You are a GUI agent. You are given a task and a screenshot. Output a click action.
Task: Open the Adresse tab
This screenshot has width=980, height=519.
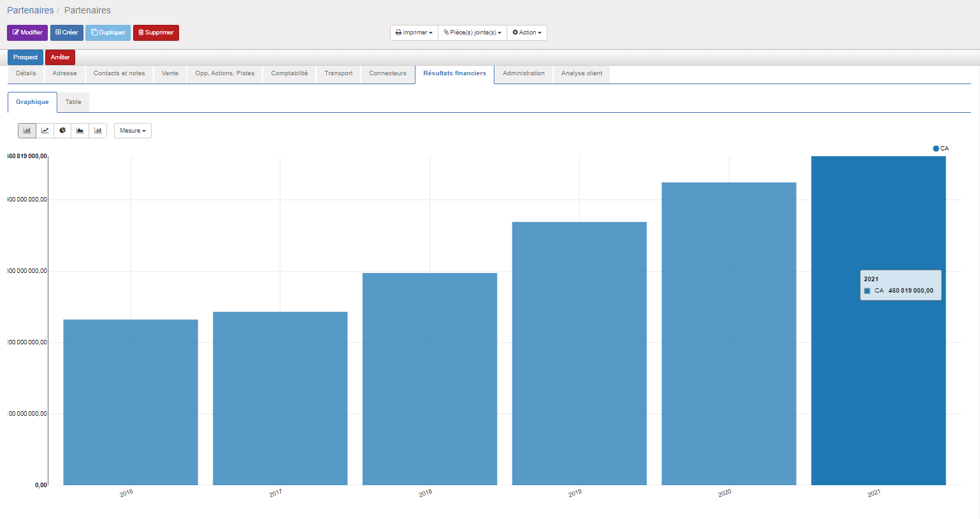click(65, 73)
